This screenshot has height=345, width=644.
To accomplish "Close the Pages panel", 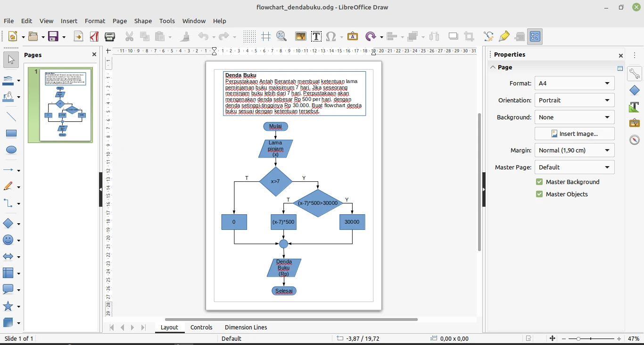I will [x=94, y=54].
